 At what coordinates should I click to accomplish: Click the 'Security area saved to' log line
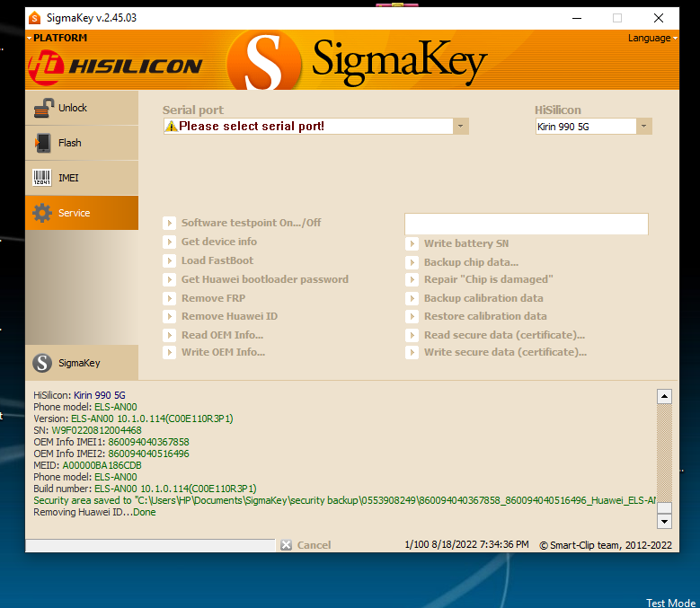click(x=344, y=500)
